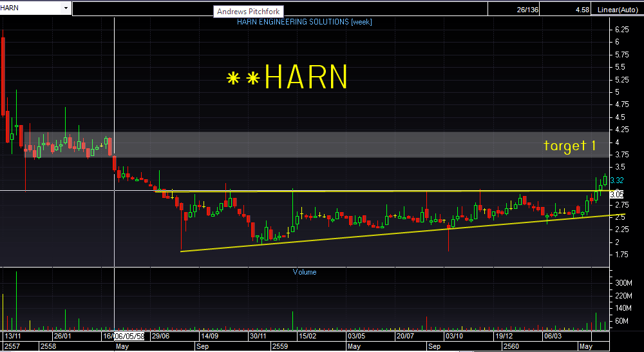Click the 26/01 date label
The height and width of the screenshot is (352, 644).
pyautogui.click(x=62, y=336)
